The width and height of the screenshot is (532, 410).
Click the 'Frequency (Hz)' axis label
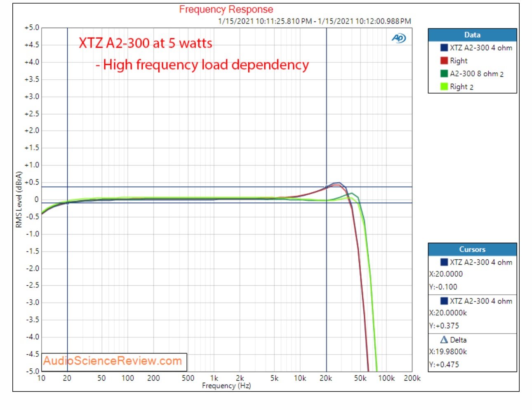tap(226, 386)
